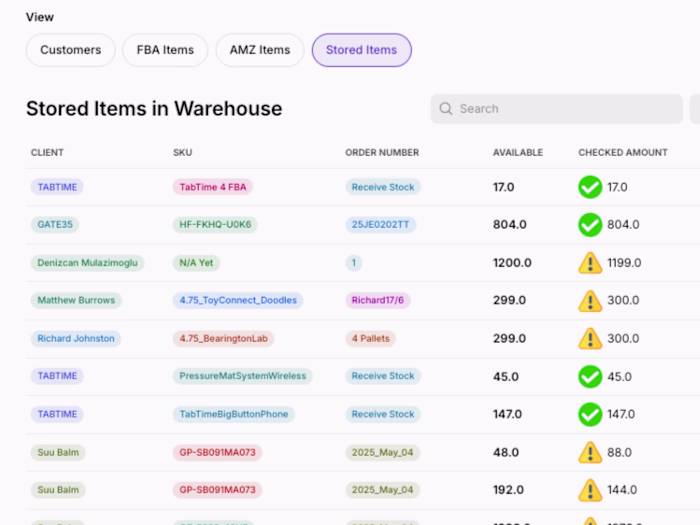
Task: Click Suu Balm tag in the 192.0 row
Action: point(58,490)
